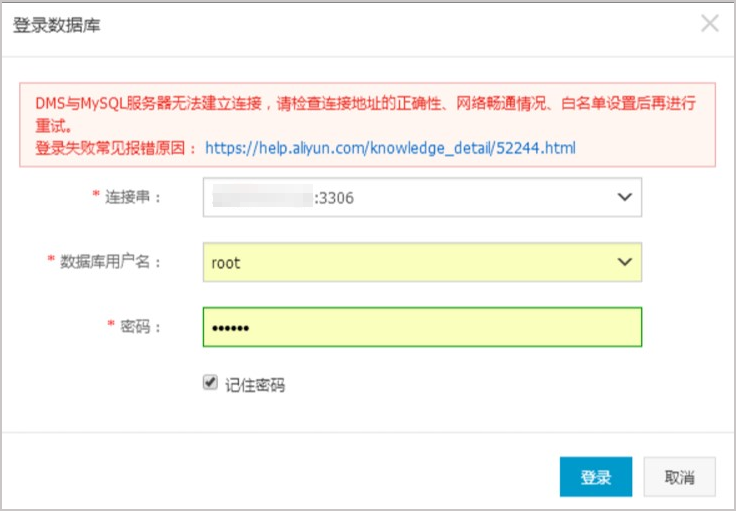The width and height of the screenshot is (736, 511).
Task: Click the 登录失败常见报错原因 text
Action: click(115, 148)
